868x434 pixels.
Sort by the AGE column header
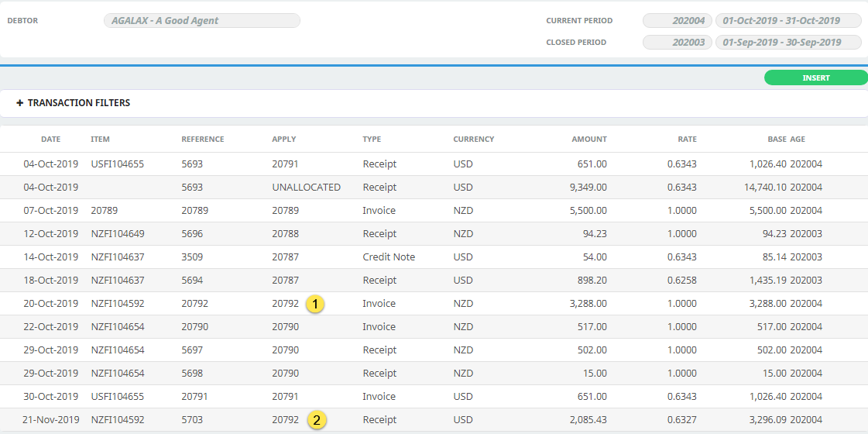tap(798, 139)
